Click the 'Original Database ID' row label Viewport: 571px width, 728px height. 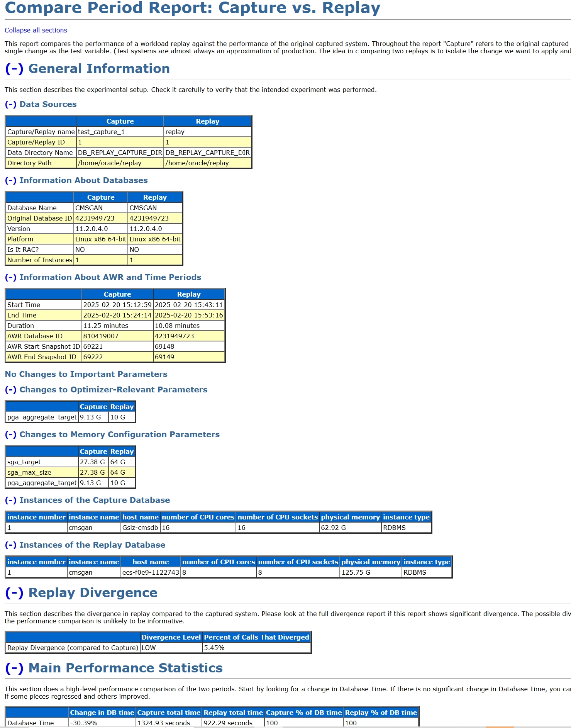40,218
